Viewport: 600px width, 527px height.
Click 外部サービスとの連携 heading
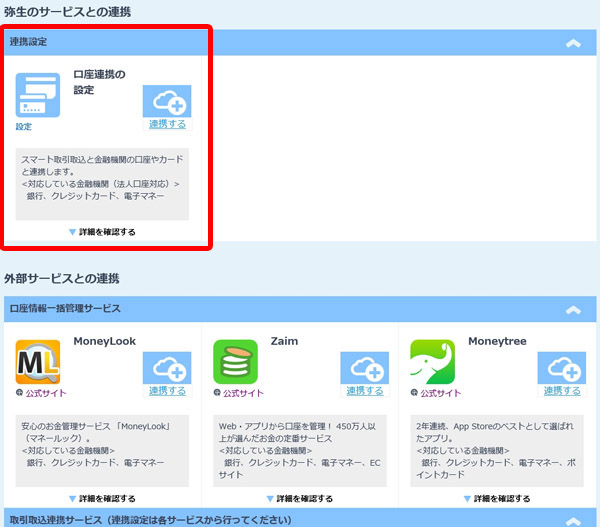coord(62,278)
